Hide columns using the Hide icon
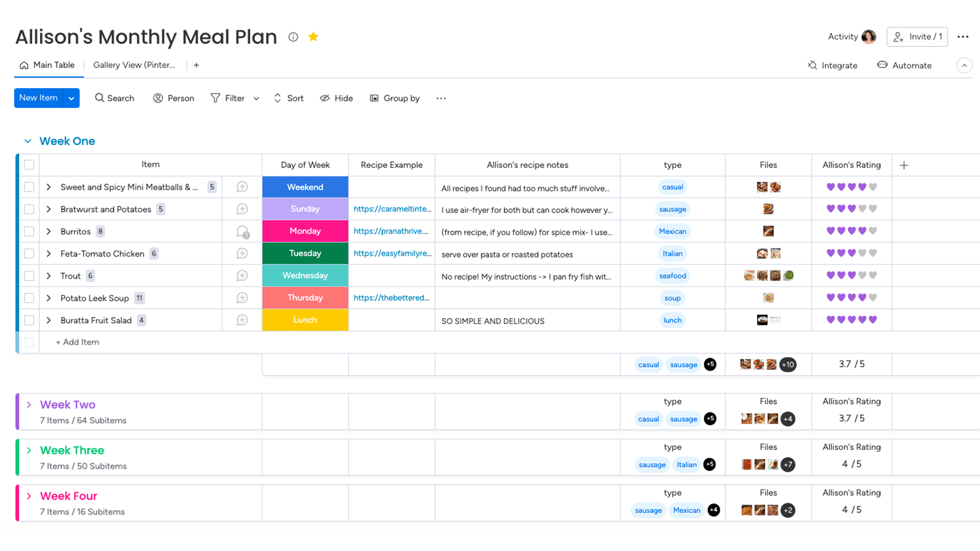This screenshot has width=980, height=551. point(336,98)
